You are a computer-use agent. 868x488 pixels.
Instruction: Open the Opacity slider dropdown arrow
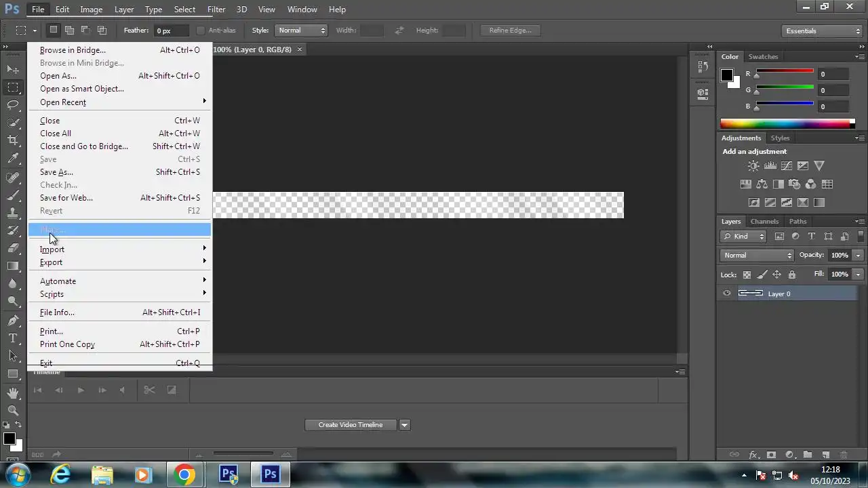point(858,256)
